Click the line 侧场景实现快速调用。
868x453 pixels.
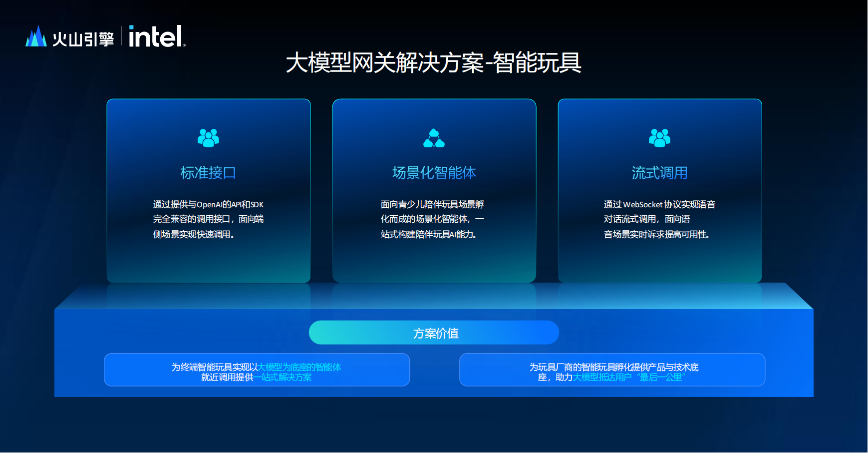pos(194,234)
